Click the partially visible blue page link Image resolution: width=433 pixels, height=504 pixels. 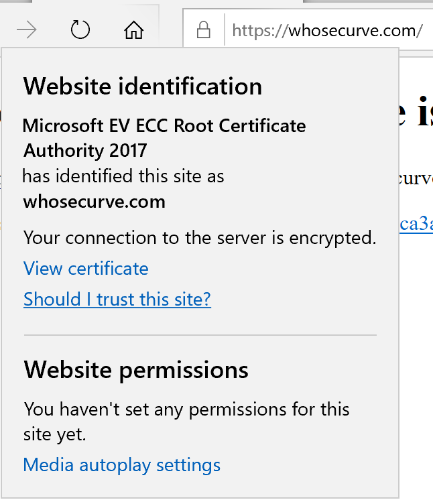coord(416,224)
